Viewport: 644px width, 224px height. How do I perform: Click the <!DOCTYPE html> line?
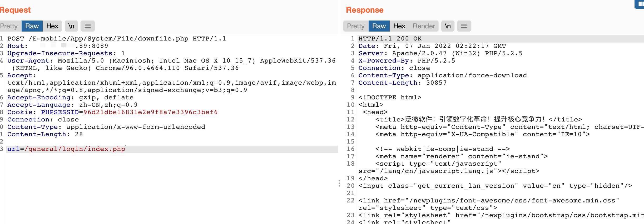[390, 98]
